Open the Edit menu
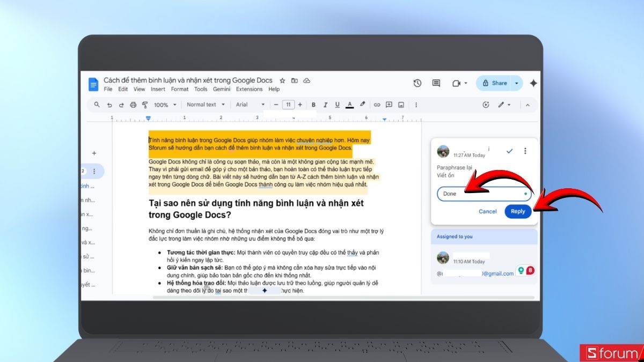The height and width of the screenshot is (362, 644). 123,89
